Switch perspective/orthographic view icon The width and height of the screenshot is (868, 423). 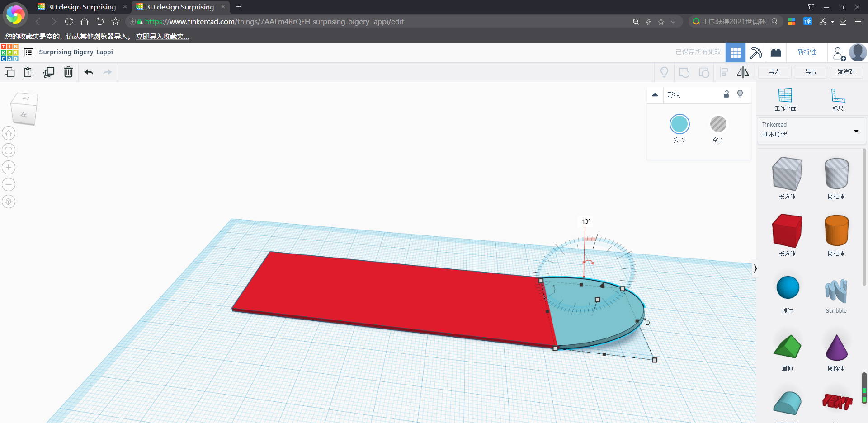[x=9, y=202]
